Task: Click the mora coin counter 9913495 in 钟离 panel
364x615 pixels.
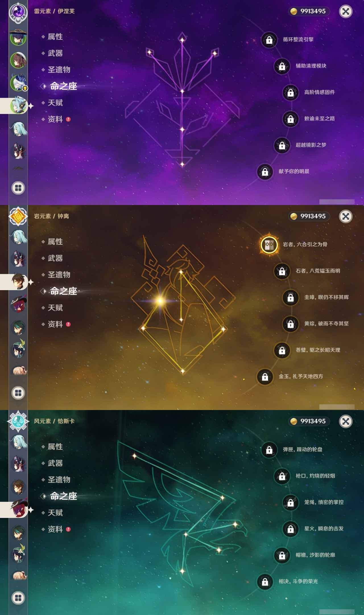Action: (x=309, y=216)
